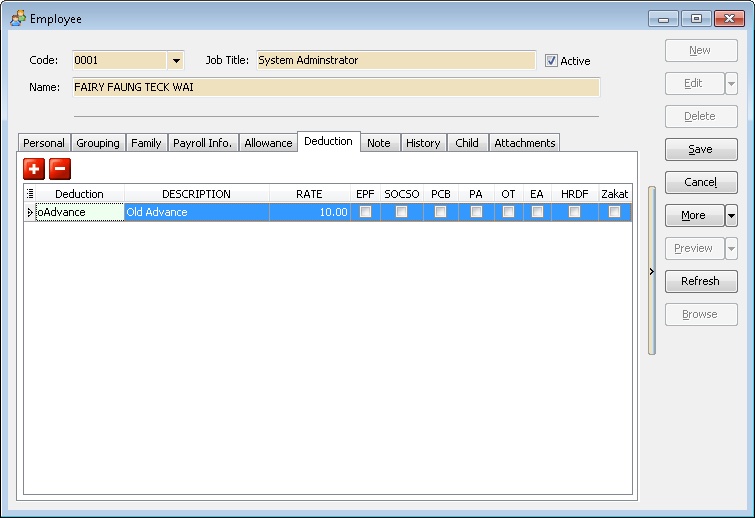Check the Zakat box for Old Advance
Image resolution: width=755 pixels, height=518 pixels.
click(614, 212)
